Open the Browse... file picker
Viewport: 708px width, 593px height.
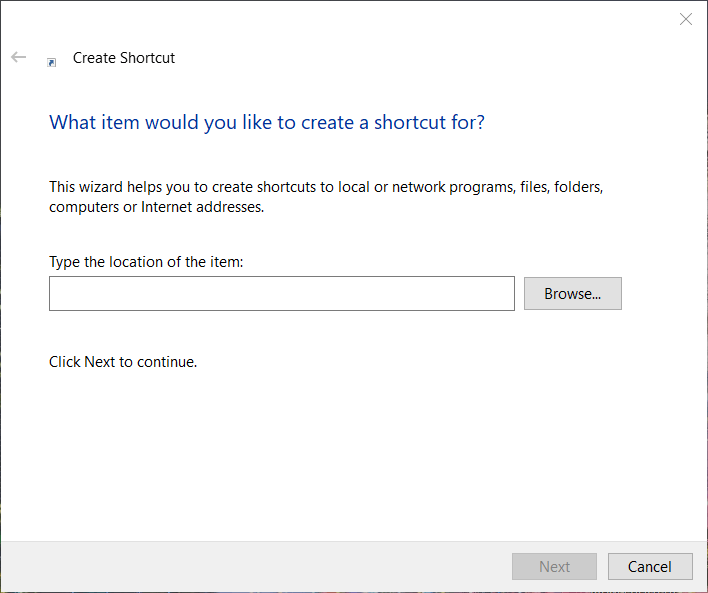click(x=572, y=294)
